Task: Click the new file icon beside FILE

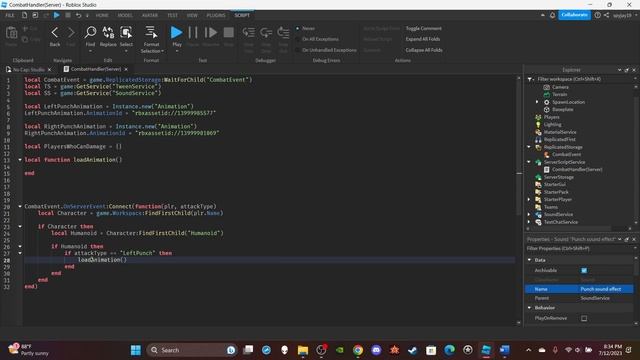Action: [24, 15]
